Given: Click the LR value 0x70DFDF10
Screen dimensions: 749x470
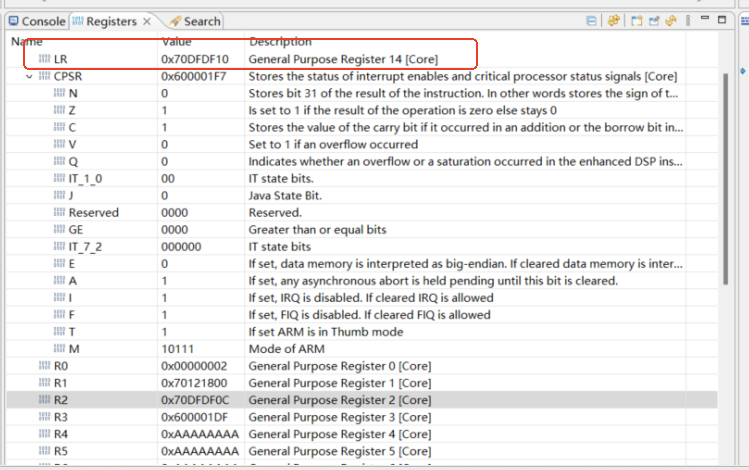Looking at the screenshot, I should pyautogui.click(x=195, y=59).
